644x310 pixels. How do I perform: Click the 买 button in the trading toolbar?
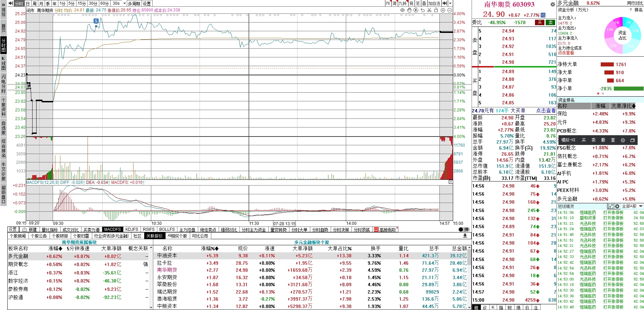pos(584,140)
